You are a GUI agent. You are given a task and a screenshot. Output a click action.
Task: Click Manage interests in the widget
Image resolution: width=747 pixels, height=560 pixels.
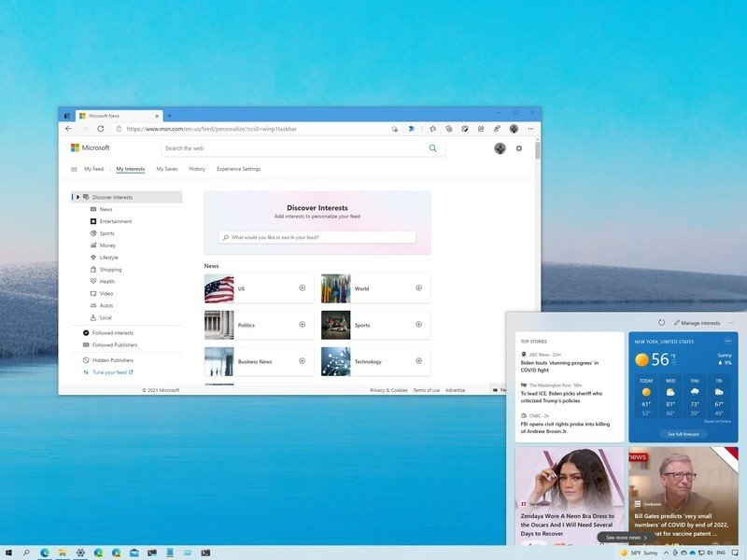pyautogui.click(x=697, y=323)
